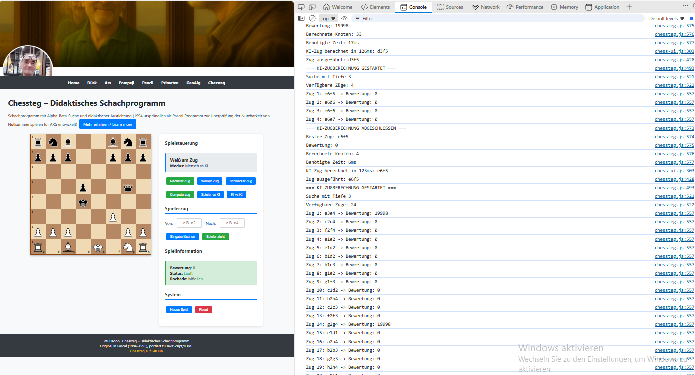This screenshot has height=375, width=695.
Task: Open the DevTools Welcome tab
Action: 338,7
